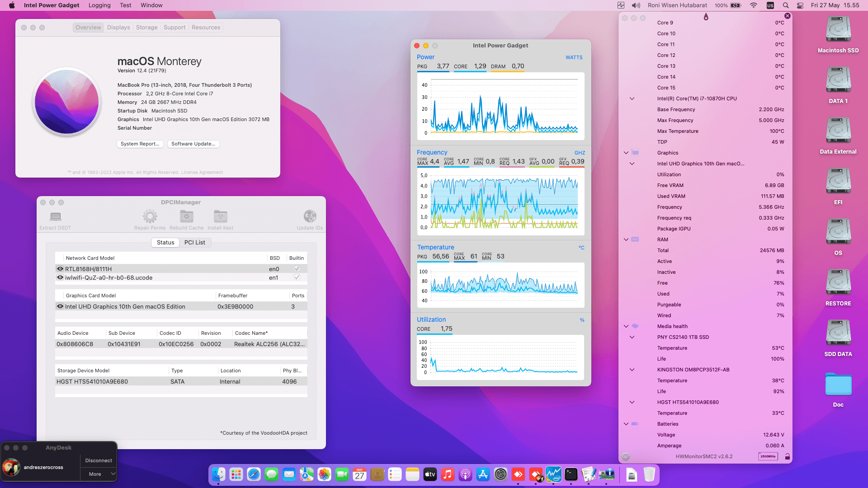Click Disconnect in AnyDesk panel
This screenshot has height=488, width=868.
(x=99, y=460)
